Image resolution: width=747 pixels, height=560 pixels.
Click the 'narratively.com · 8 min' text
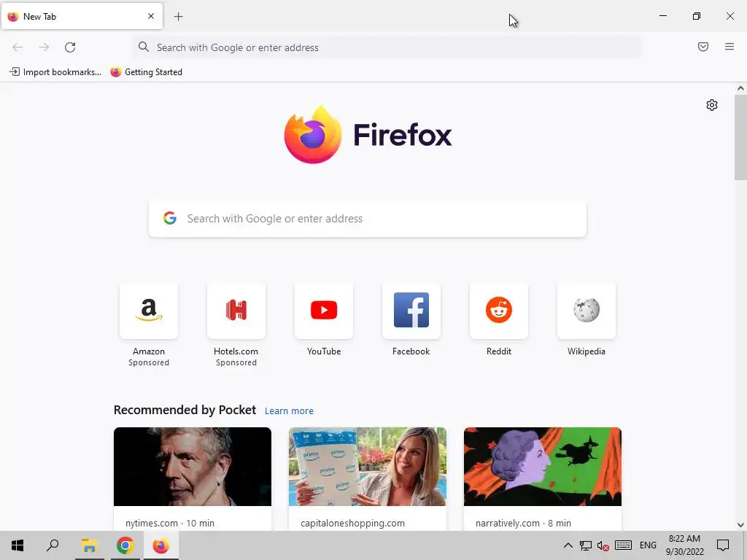(522, 523)
